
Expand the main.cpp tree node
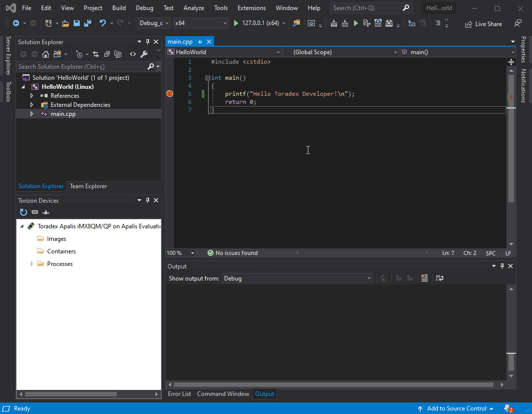pos(32,114)
